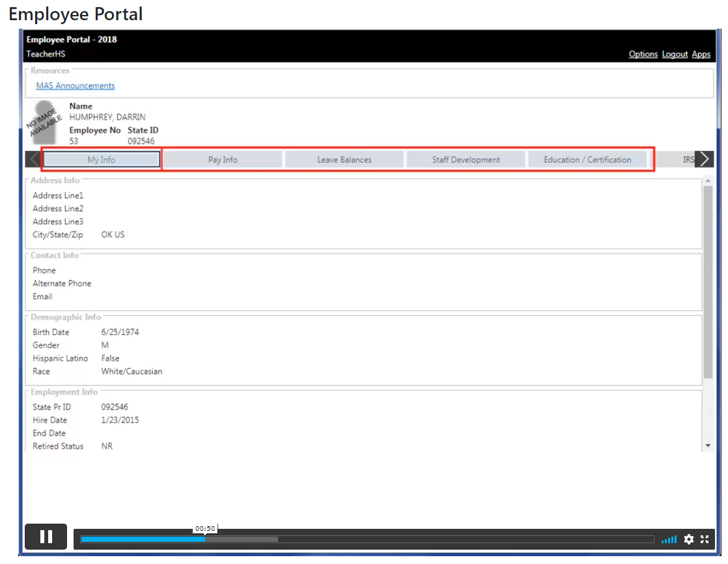Select Education / Certification tab

click(x=587, y=160)
